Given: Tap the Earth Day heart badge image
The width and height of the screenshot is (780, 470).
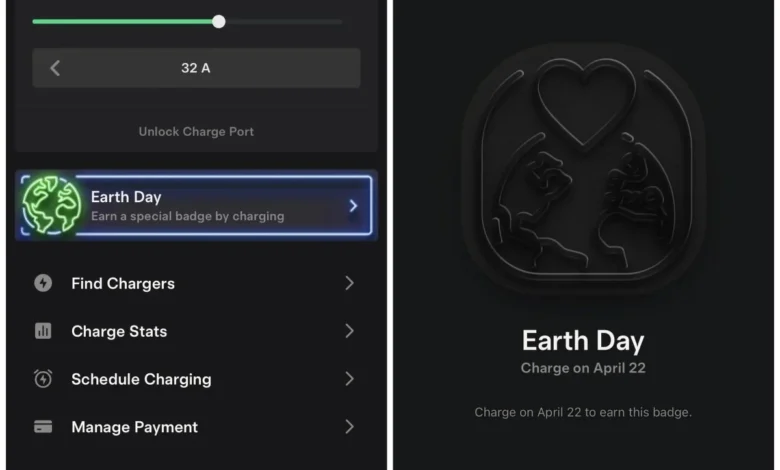Looking at the screenshot, I should coord(583,169).
